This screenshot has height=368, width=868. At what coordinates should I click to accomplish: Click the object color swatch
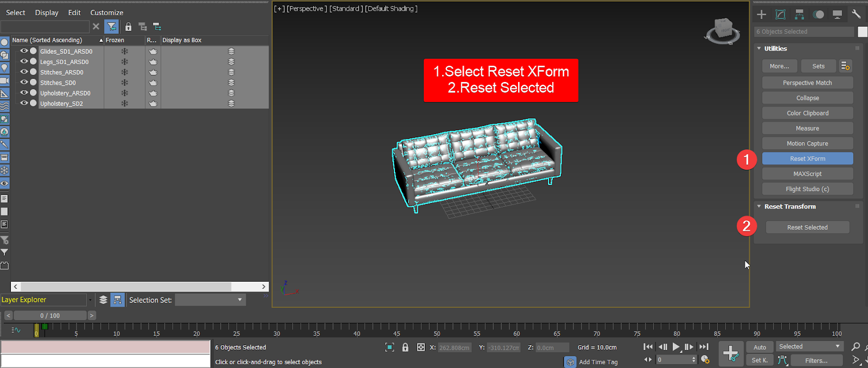pyautogui.click(x=862, y=32)
